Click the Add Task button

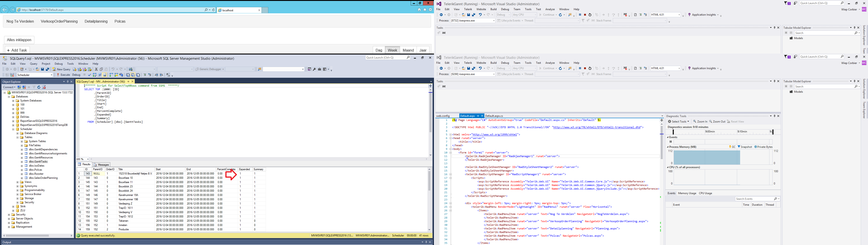[x=17, y=50]
